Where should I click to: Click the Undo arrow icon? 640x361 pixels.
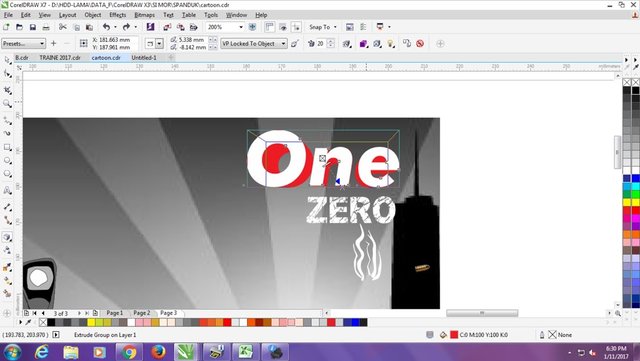click(x=107, y=27)
